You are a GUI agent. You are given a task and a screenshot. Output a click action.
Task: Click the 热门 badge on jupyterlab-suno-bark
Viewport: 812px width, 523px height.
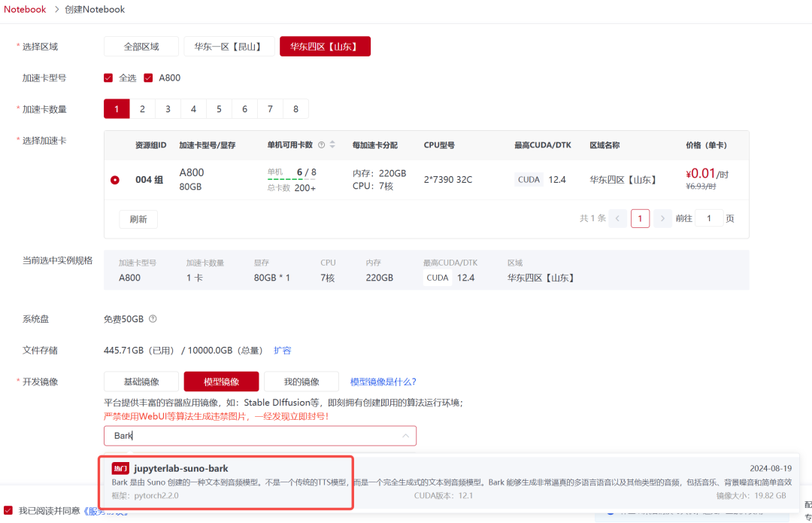click(120, 469)
